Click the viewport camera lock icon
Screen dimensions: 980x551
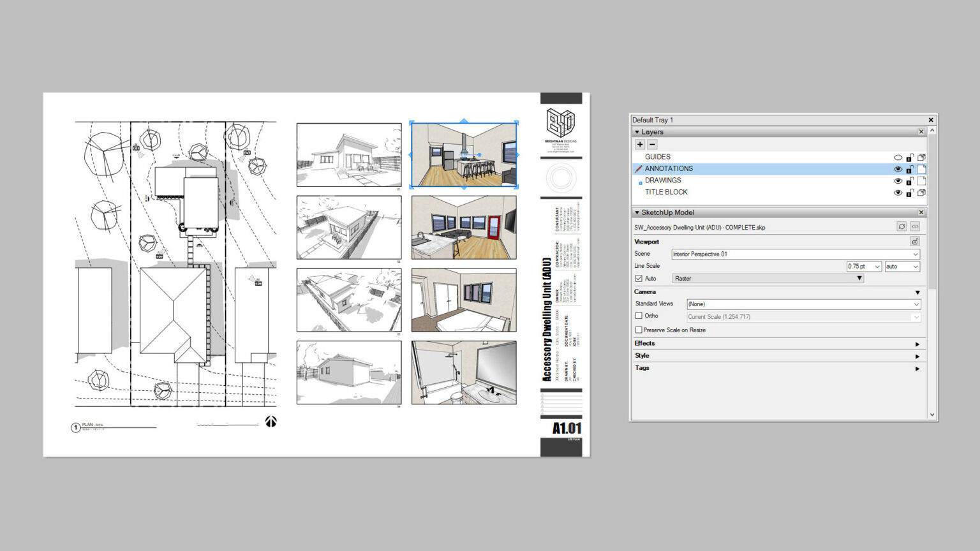tap(916, 241)
